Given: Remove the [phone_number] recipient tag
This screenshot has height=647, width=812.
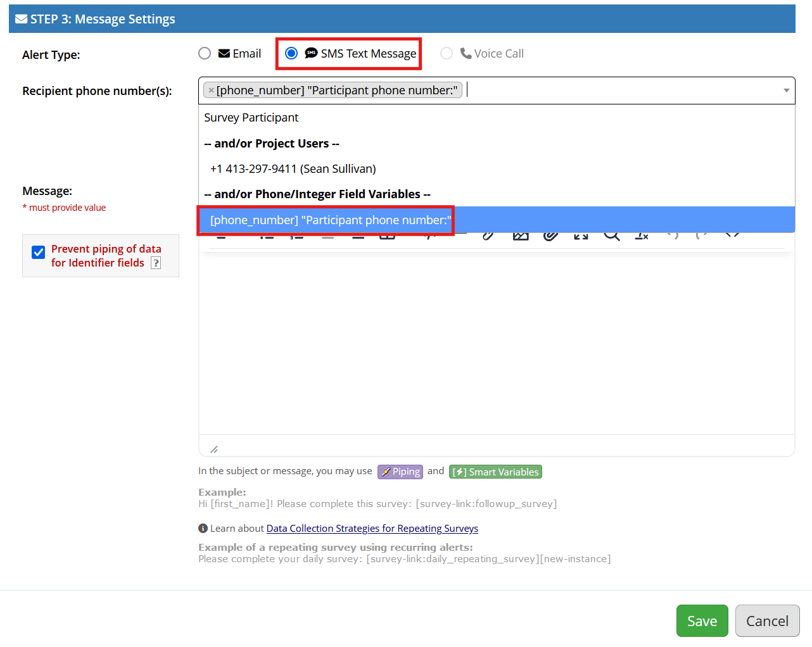Looking at the screenshot, I should [211, 91].
